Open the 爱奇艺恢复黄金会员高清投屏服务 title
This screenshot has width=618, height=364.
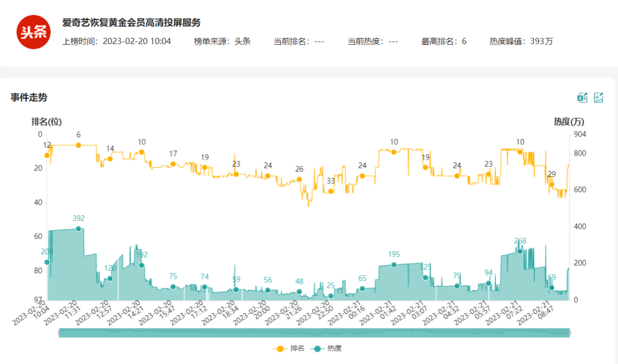pyautogui.click(x=131, y=23)
